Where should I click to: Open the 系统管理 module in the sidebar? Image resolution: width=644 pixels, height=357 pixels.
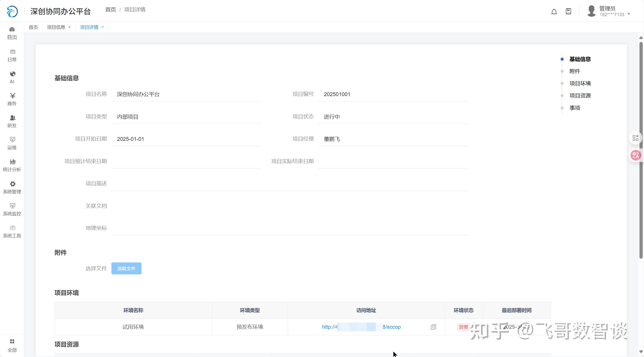point(12,187)
